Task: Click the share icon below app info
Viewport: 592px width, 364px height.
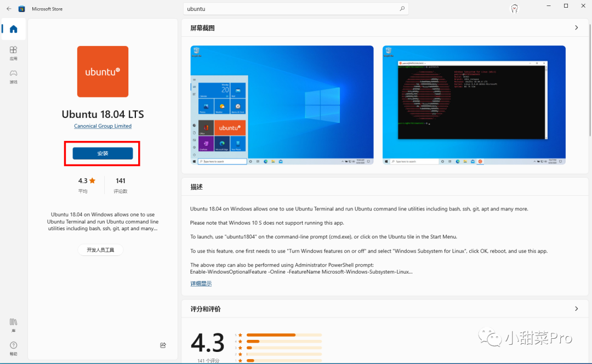Action: [163, 345]
